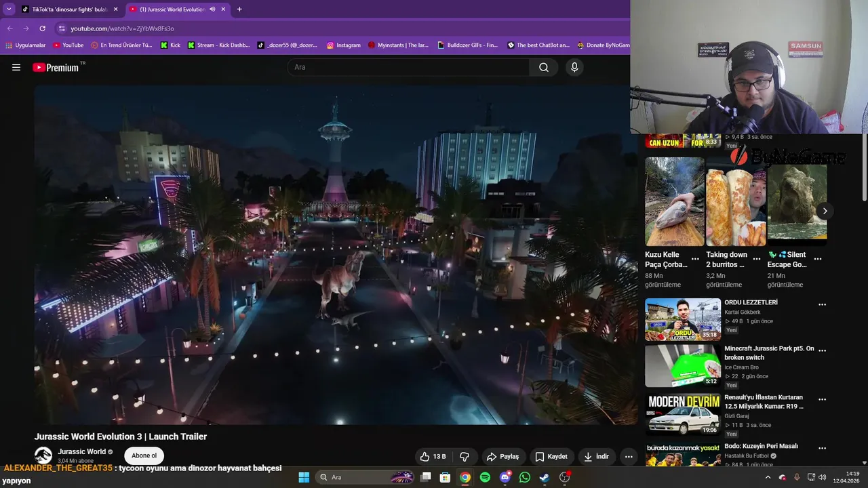Image resolution: width=868 pixels, height=488 pixels.
Task: Click the Jurassic World video player
Action: 336,255
